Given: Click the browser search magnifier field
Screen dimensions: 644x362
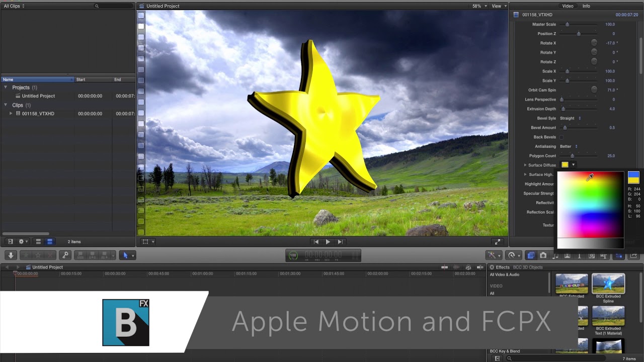Looking at the screenshot, I should pyautogui.click(x=113, y=6).
